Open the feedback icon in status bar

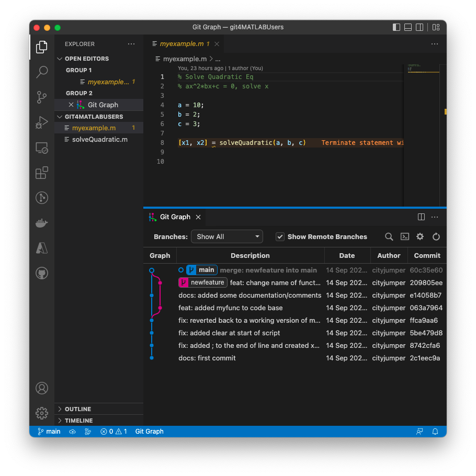420,432
